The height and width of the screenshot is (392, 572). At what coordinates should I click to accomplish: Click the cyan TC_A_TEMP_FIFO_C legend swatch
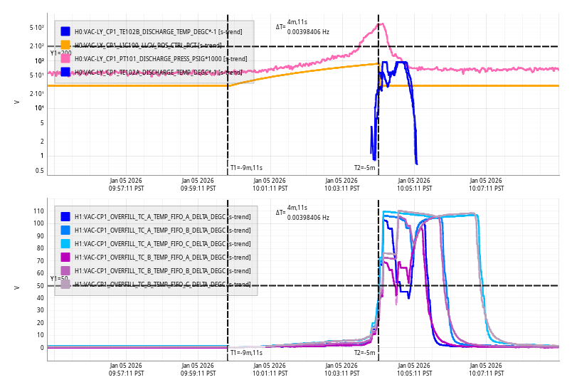pos(65,243)
